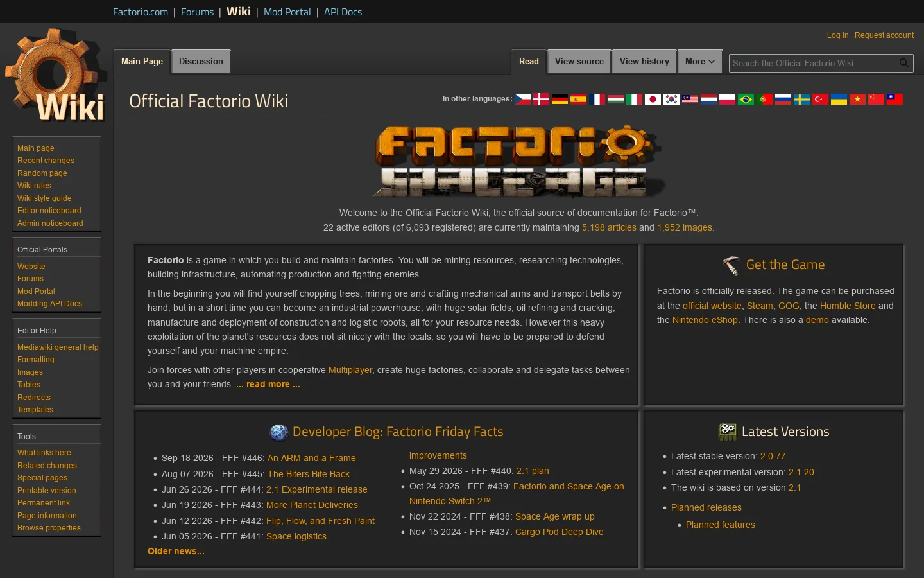Click the Latest Versions icon
Image resolution: width=924 pixels, height=578 pixels.
click(727, 432)
